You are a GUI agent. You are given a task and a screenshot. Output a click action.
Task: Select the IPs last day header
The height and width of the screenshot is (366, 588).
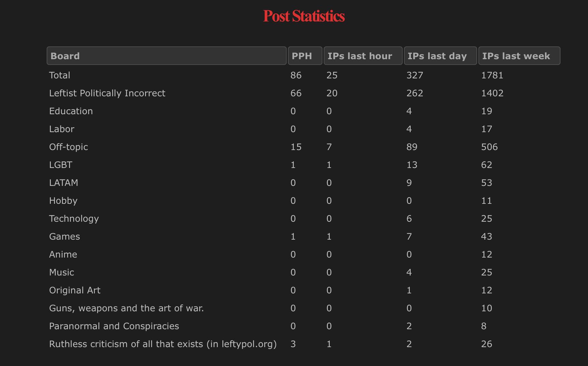coord(440,56)
